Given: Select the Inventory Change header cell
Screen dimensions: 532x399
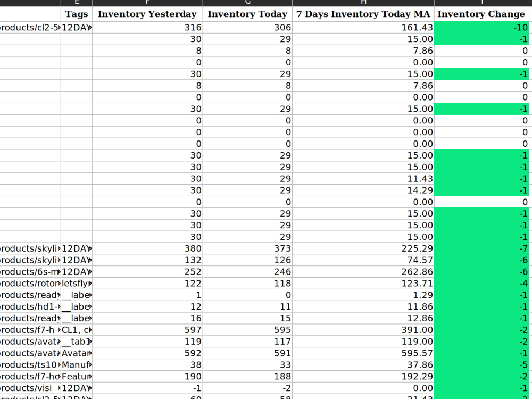Looking at the screenshot, I should coord(481,14).
